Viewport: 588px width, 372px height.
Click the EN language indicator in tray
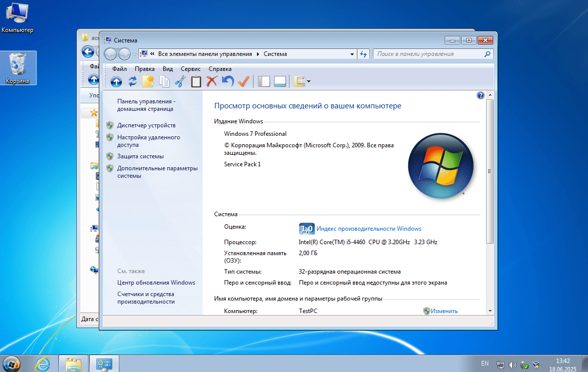[x=485, y=364]
